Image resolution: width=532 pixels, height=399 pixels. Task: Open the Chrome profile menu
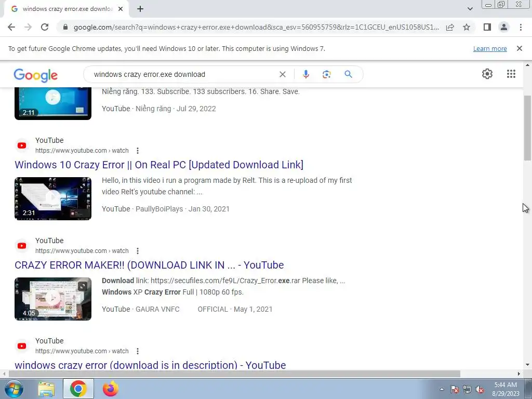click(504, 27)
